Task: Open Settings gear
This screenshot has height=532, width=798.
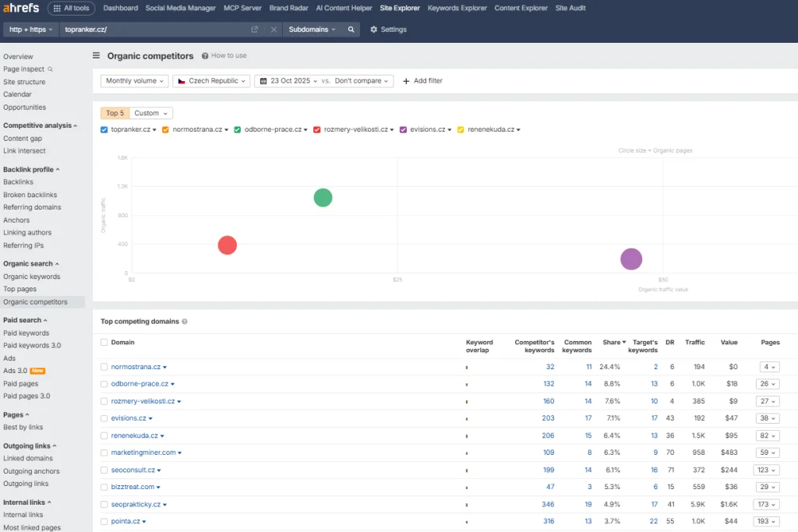Action: [388, 30]
